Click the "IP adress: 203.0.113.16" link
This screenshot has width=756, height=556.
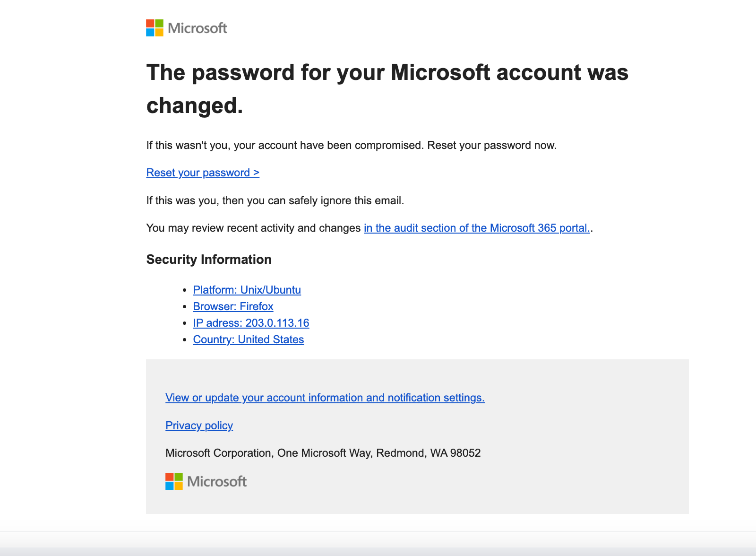(251, 323)
